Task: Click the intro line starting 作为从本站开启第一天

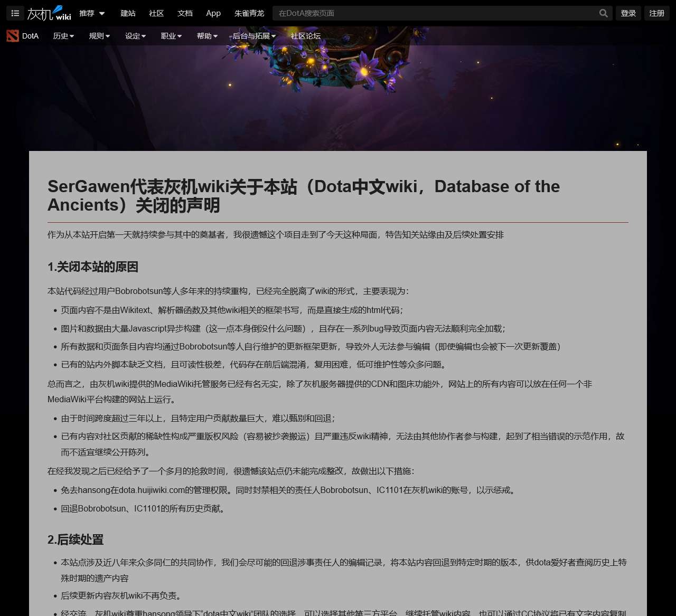Action: tap(276, 234)
